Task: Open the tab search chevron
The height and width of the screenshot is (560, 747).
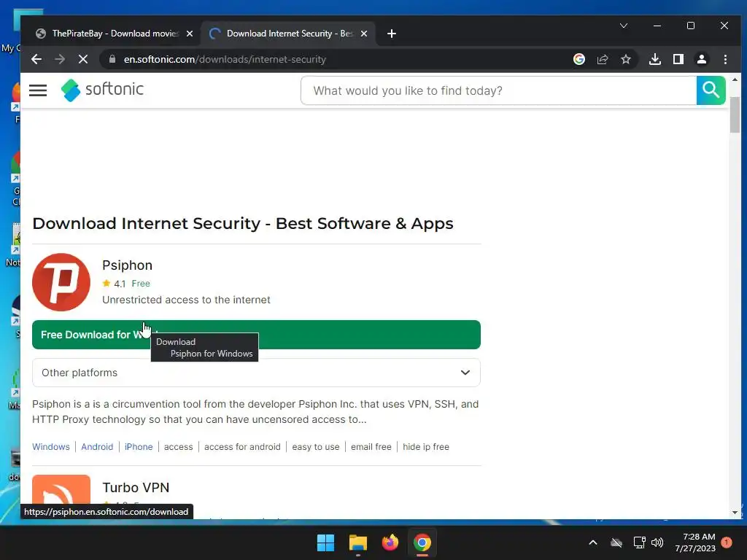Action: [x=624, y=26]
